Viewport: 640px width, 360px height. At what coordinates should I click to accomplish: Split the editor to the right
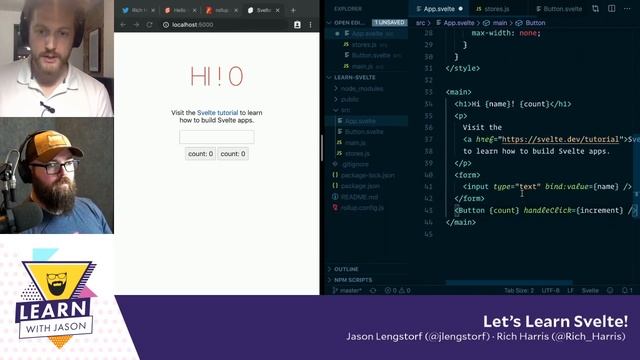pos(611,9)
